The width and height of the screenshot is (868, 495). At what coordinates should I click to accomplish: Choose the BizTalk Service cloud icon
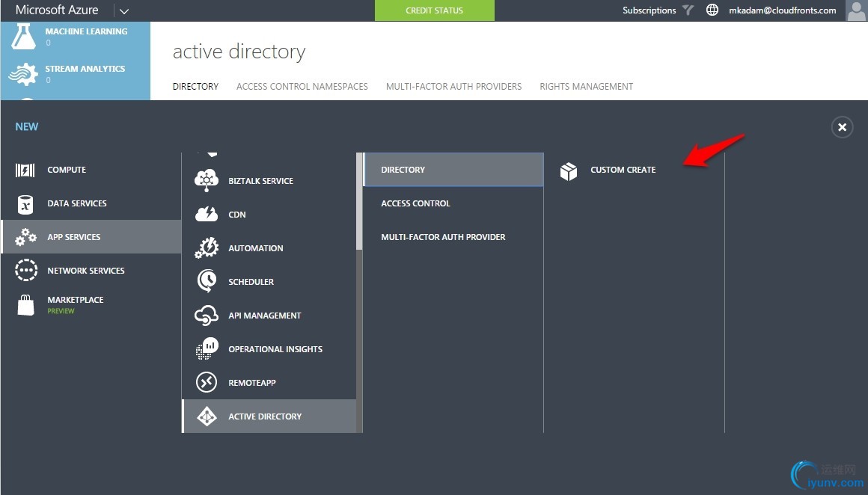click(x=207, y=180)
